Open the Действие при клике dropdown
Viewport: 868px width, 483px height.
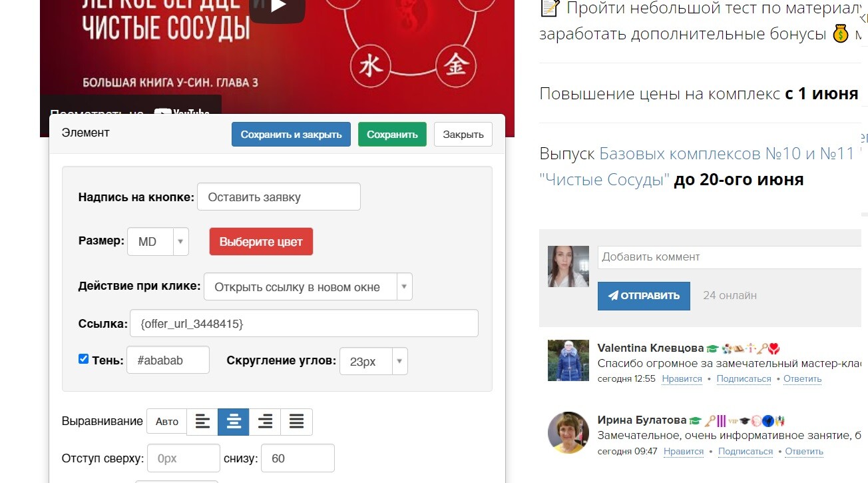pos(308,287)
